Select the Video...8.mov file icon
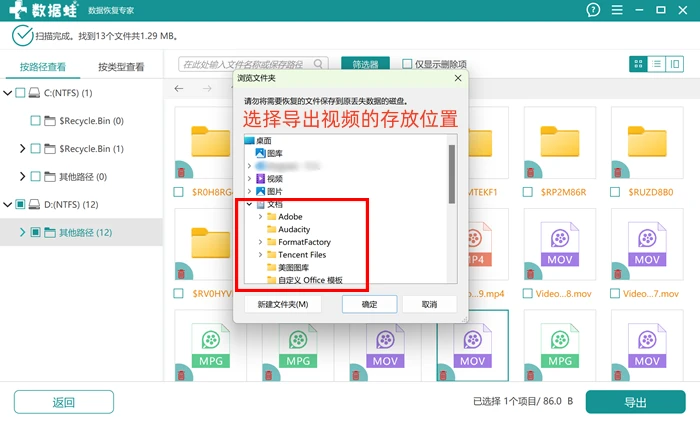Viewport: 700px width, 425px height. [559, 244]
